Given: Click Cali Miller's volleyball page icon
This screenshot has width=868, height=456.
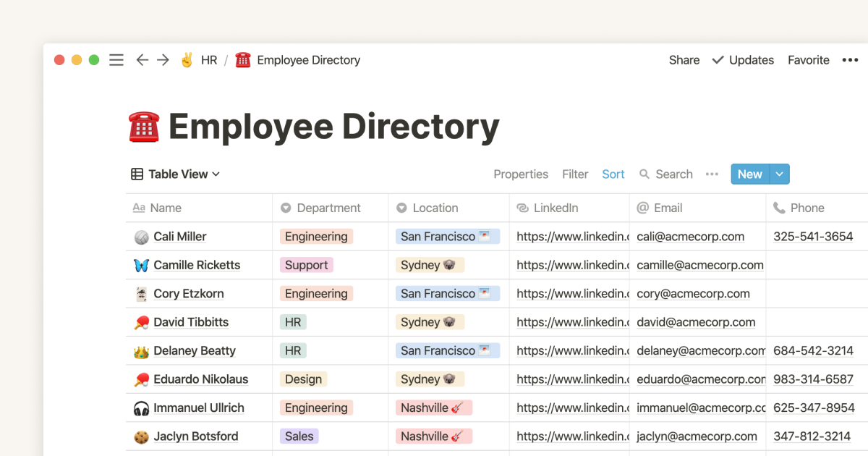Looking at the screenshot, I should (141, 237).
